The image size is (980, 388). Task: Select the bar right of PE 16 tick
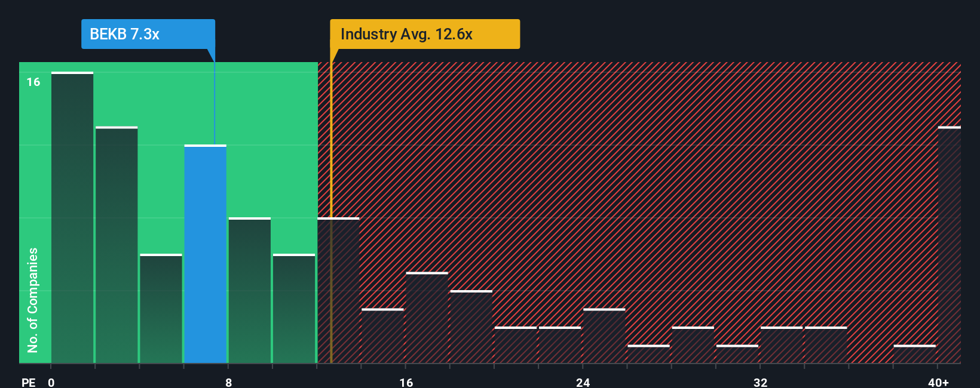click(427, 318)
